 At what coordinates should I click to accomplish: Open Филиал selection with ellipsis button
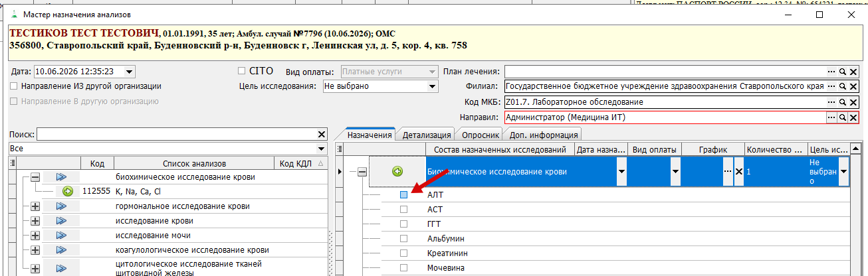pos(831,87)
